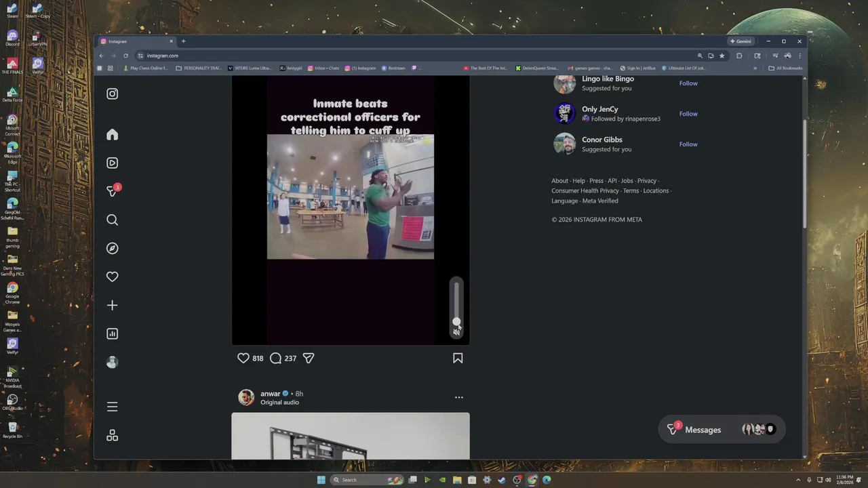Select the Instagram browser tab

click(136, 41)
